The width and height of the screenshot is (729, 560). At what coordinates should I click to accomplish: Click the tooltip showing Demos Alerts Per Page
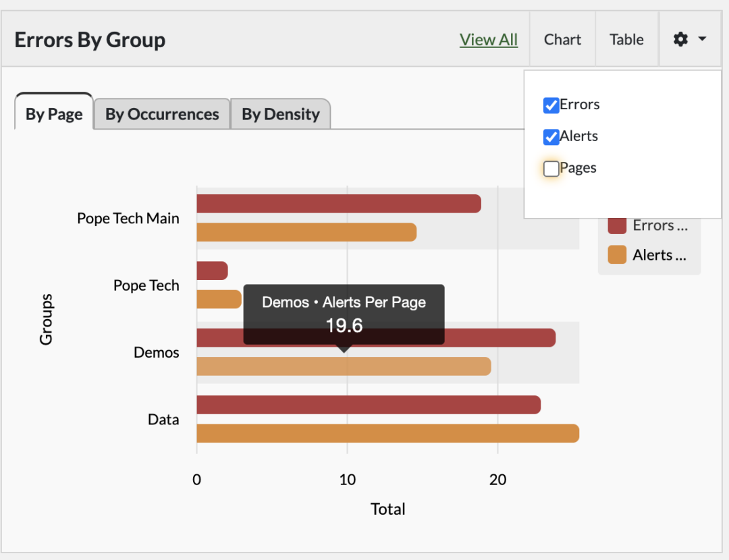click(343, 314)
